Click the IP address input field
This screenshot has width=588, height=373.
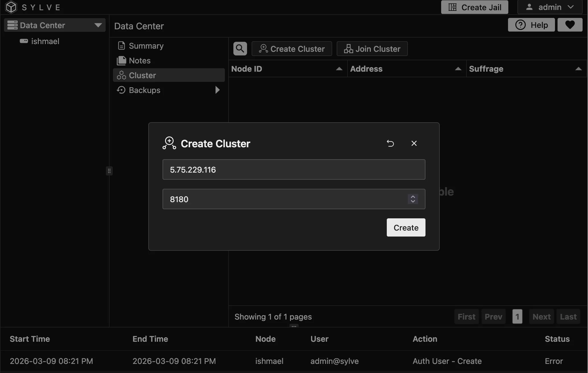[294, 169]
